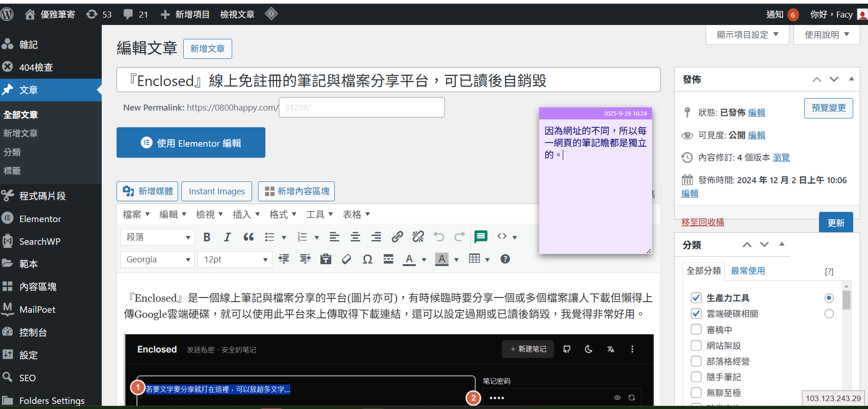Check the 隨手筆記 category checkbox

[696, 377]
